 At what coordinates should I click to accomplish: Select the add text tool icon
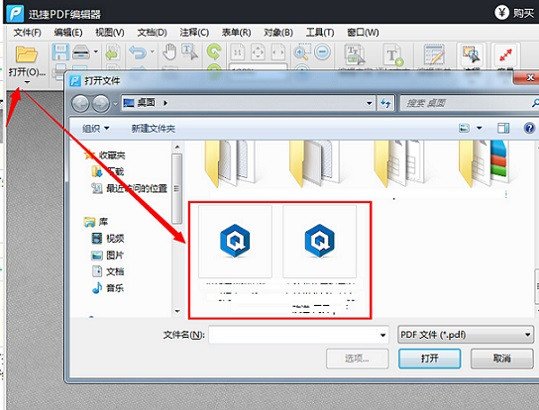[393, 55]
